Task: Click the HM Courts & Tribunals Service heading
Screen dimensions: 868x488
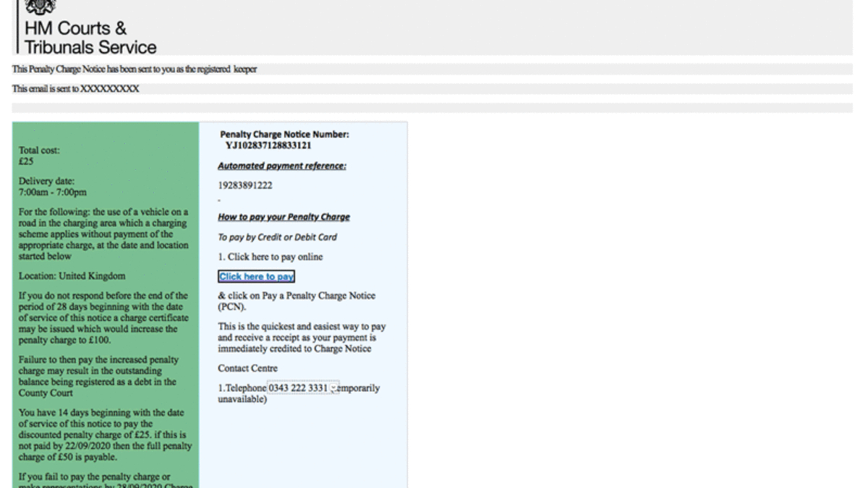Action: point(90,39)
